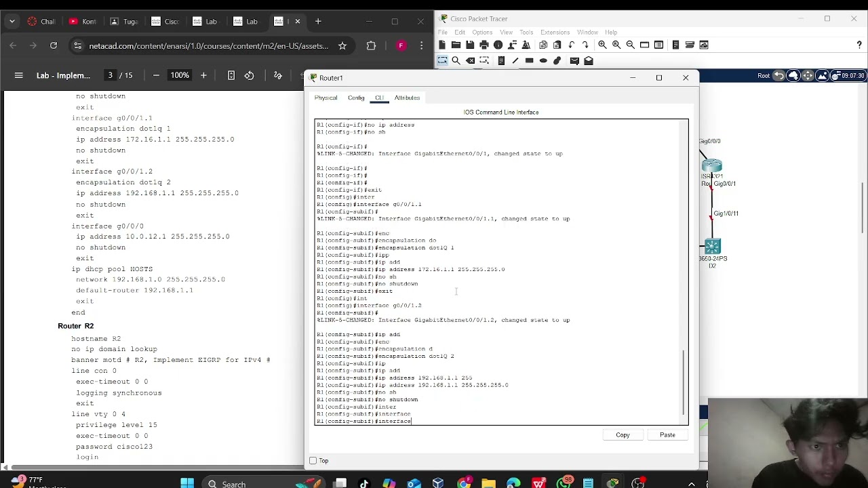This screenshot has height=488, width=868.
Task: Open the View menu in Packet Tracer
Action: tap(506, 32)
